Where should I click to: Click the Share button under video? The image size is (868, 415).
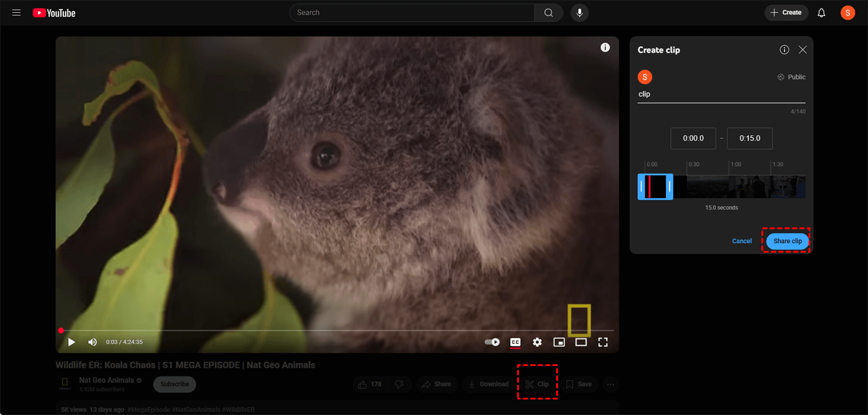pyautogui.click(x=436, y=384)
